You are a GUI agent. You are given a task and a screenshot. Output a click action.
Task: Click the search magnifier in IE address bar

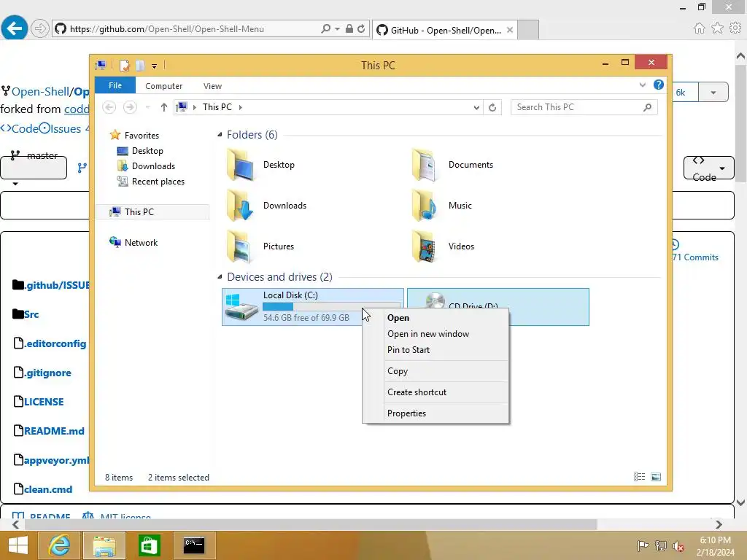pos(326,28)
